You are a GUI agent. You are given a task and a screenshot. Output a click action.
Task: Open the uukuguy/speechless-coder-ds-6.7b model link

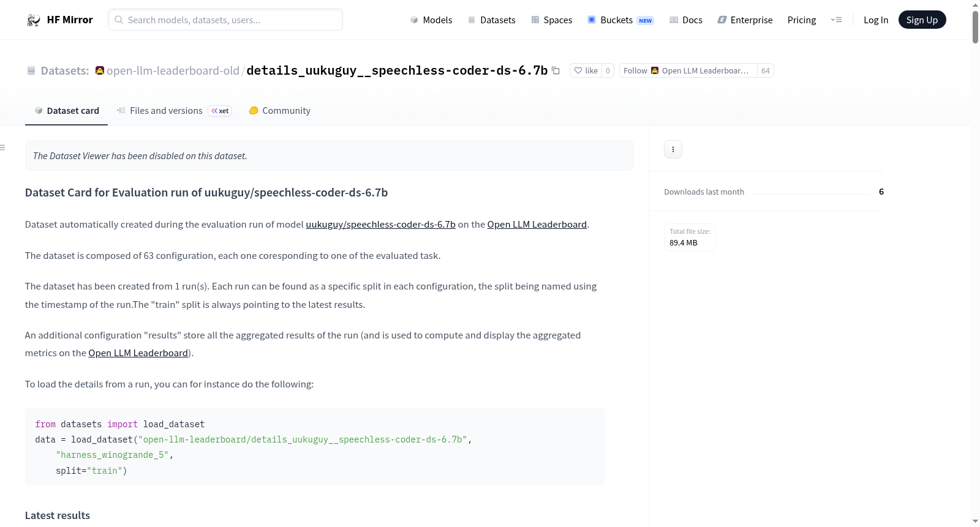click(380, 225)
